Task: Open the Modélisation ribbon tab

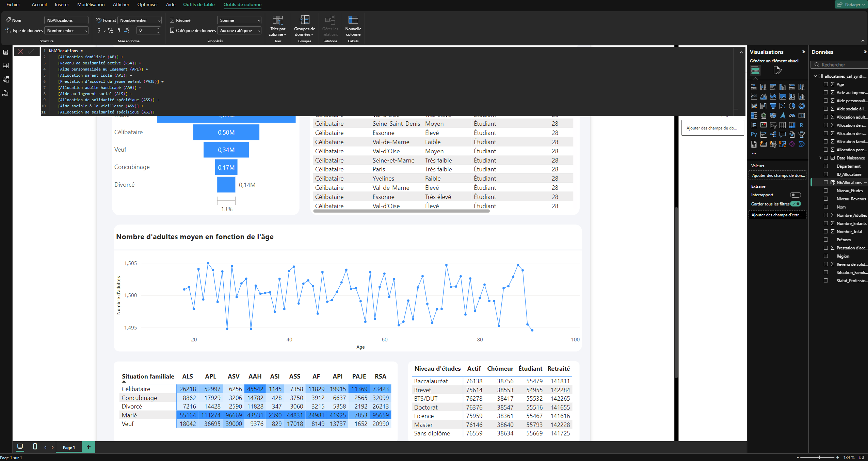Action: click(91, 4)
